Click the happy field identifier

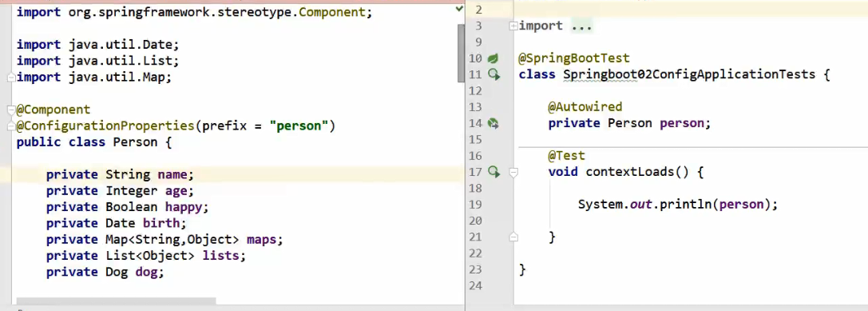click(183, 207)
